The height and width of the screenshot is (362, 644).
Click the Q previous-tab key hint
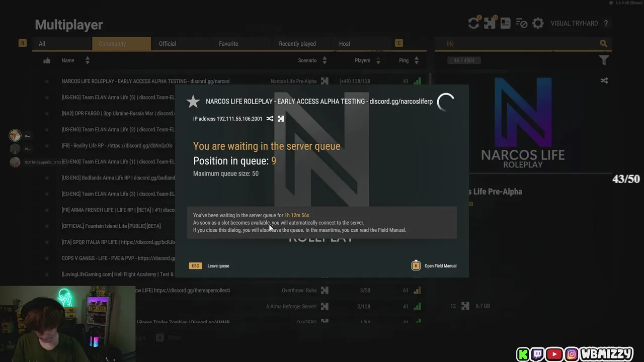tap(22, 43)
